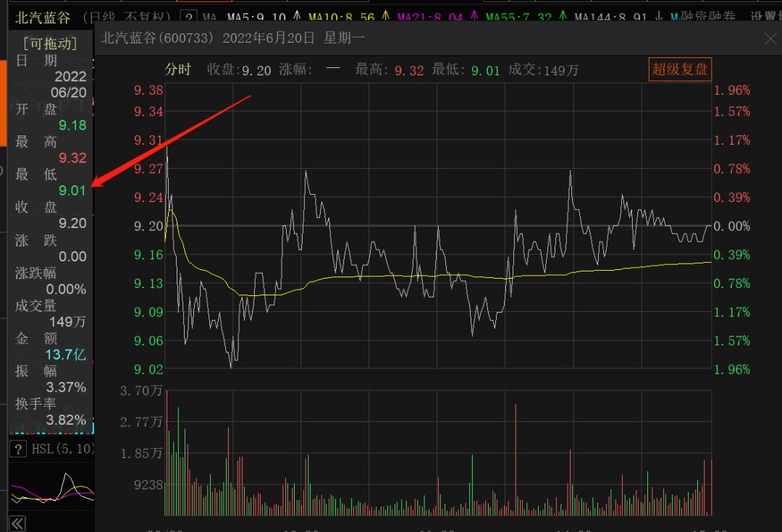Click the 最低:9.01 readout in the popup header
The width and height of the screenshot is (782, 532).
point(466,69)
